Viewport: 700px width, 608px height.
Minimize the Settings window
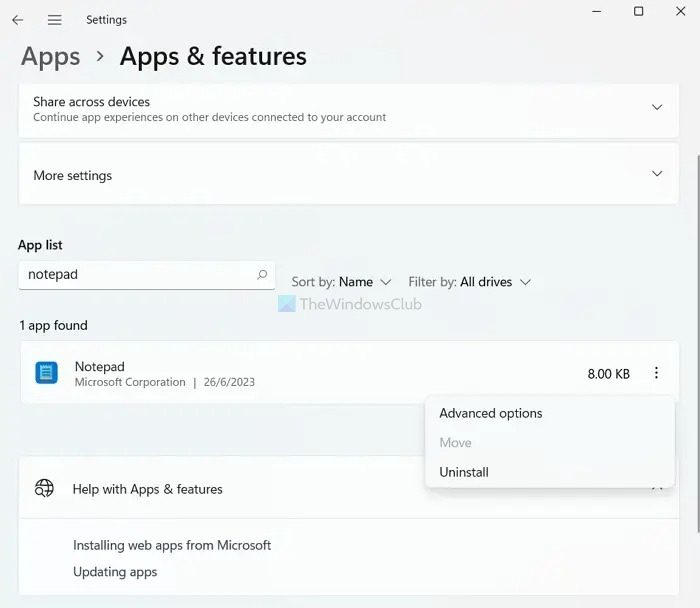point(596,11)
